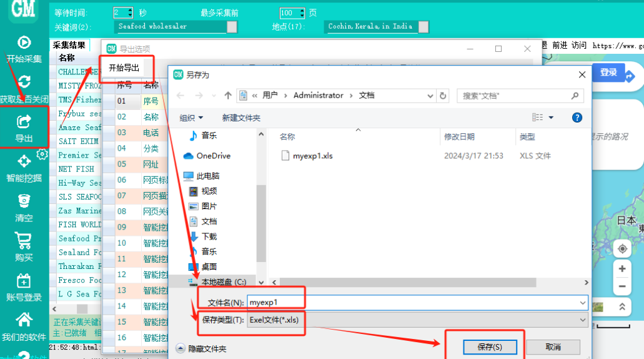Go up one folder level
The width and height of the screenshot is (644, 359).
click(x=228, y=96)
